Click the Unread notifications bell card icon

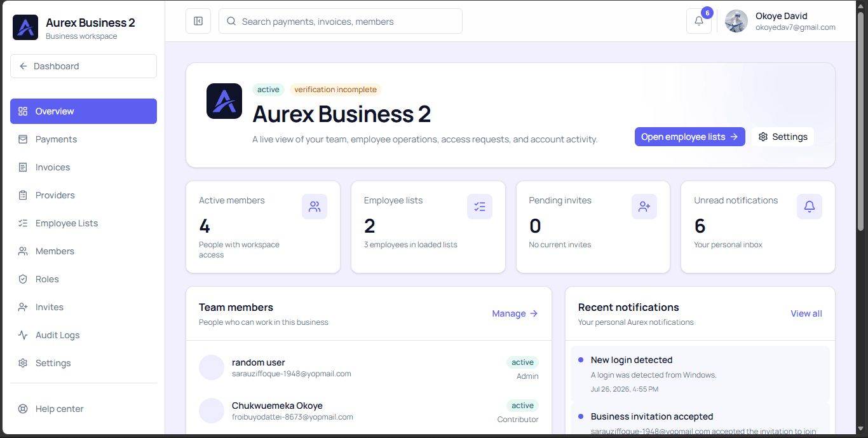pos(810,207)
